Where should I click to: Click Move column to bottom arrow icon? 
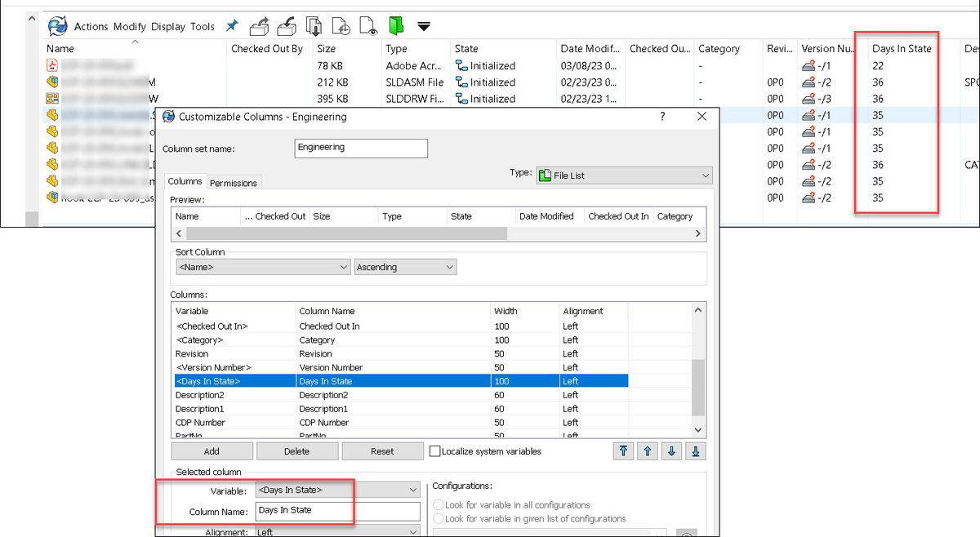(695, 450)
